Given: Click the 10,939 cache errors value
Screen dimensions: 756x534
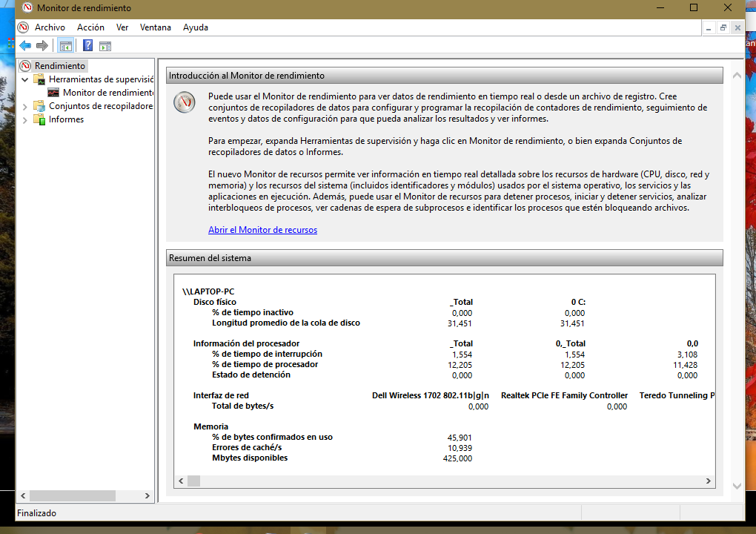Looking at the screenshot, I should pyautogui.click(x=460, y=448).
